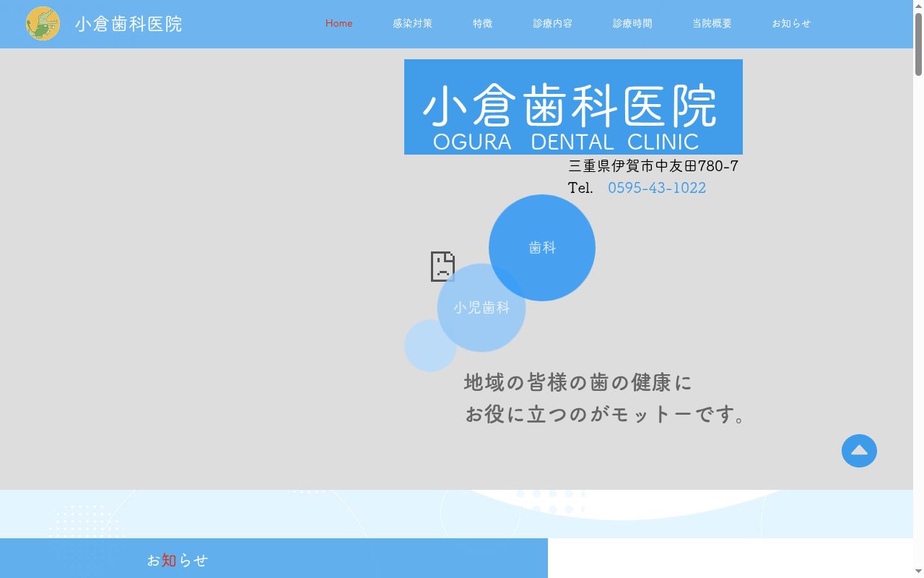Viewport: 924px width, 578px height.
Task: Click the page vertical scrollbar thumb
Action: [x=918, y=43]
